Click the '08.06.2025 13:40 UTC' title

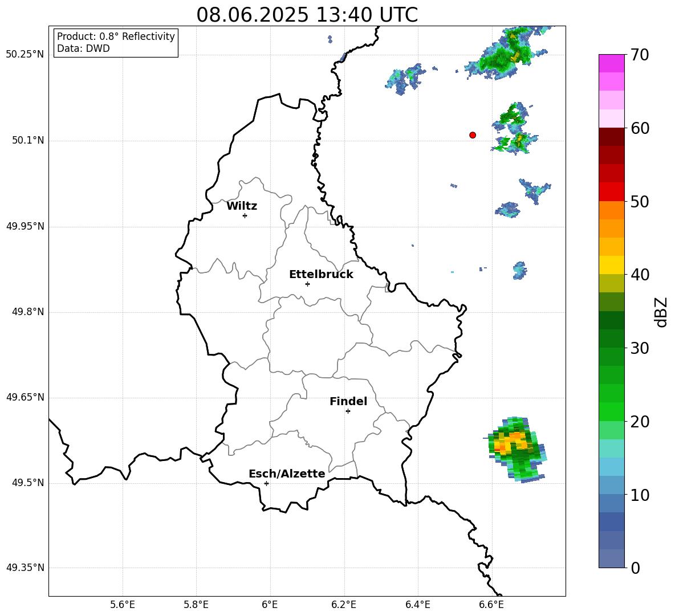coord(307,15)
